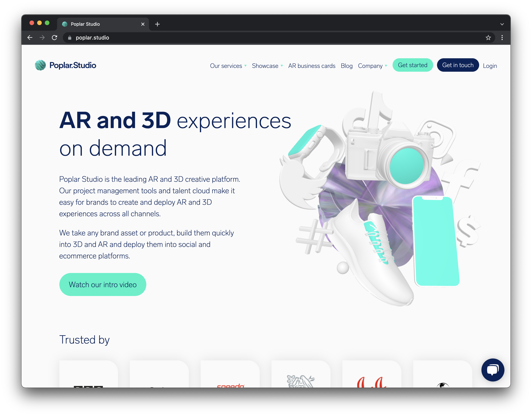
Task: Click the Poplar.Studio logo
Action: click(65, 65)
